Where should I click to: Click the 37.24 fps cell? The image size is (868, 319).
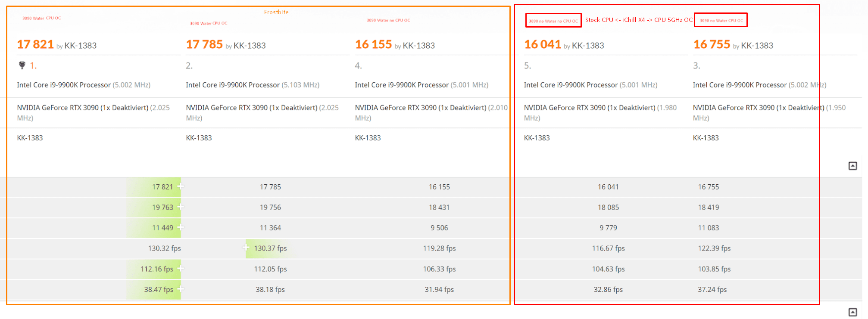712,289
